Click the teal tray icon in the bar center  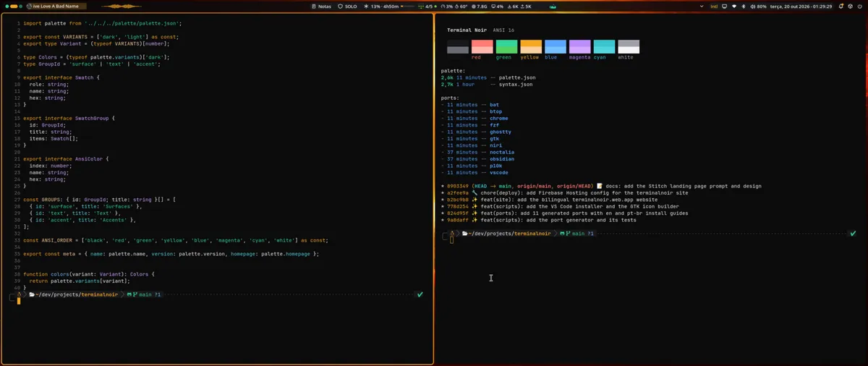pos(553,7)
